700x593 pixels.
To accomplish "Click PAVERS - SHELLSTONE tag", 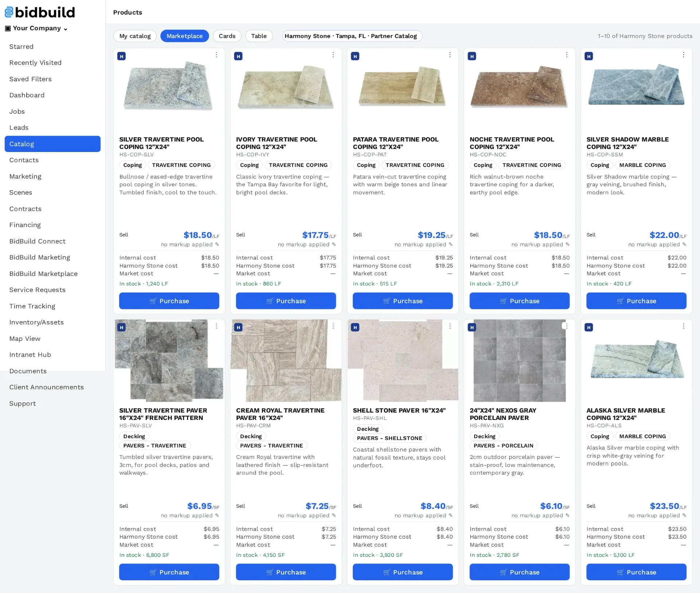I will 389,438.
